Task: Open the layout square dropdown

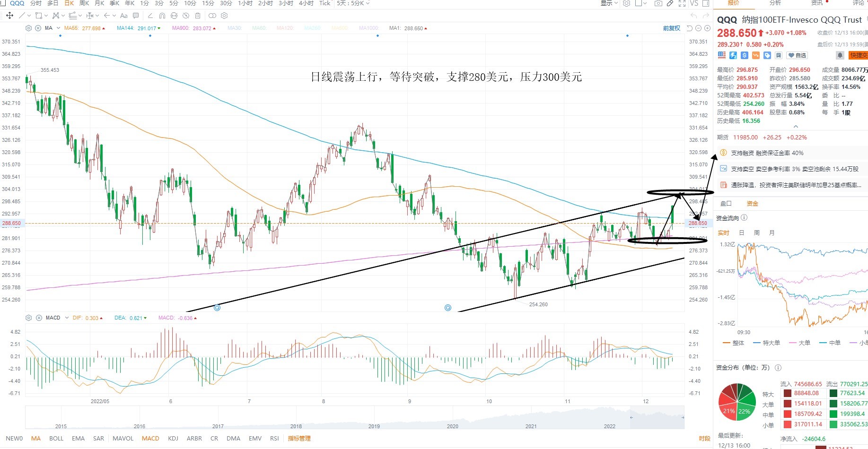Action: pos(640,3)
